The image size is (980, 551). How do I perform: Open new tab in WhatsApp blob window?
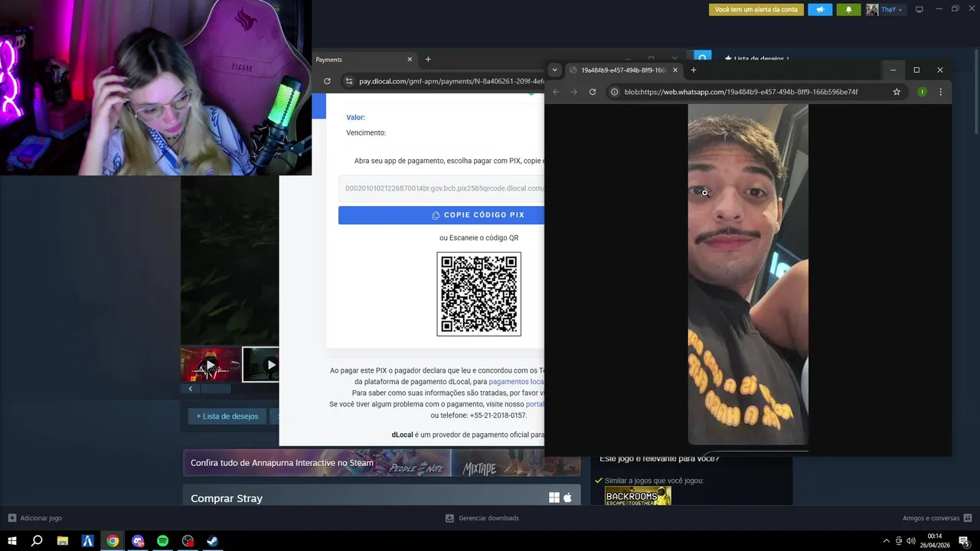[x=694, y=70]
